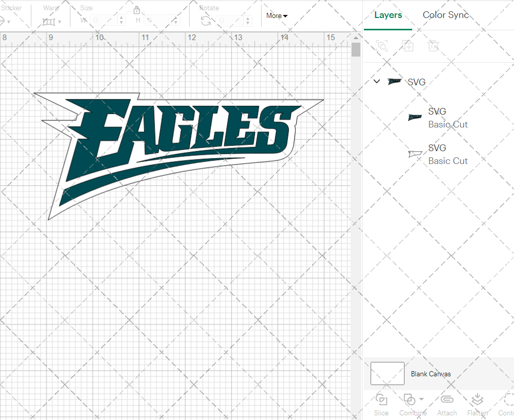The height and width of the screenshot is (420, 514).
Task: Click the Group layers icon
Action: click(x=382, y=46)
